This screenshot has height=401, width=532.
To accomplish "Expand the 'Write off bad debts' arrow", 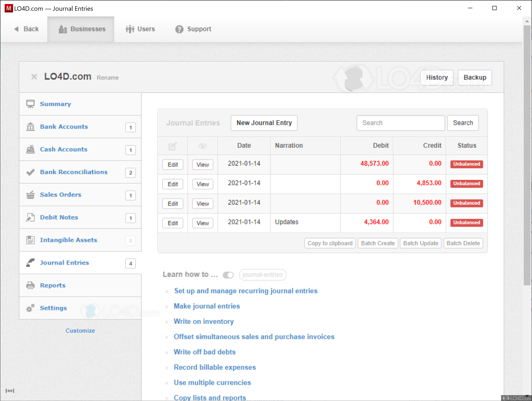I will pyautogui.click(x=167, y=353).
